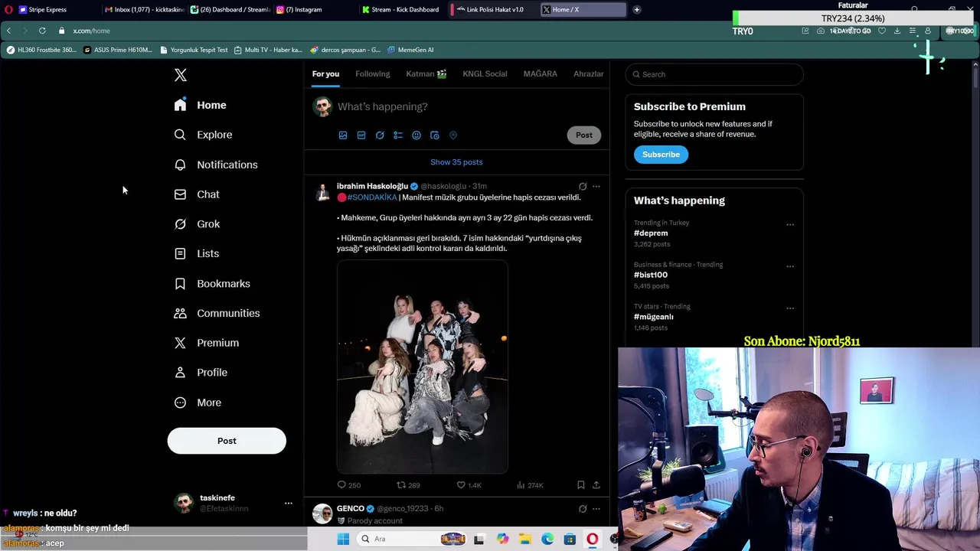The image size is (980, 551).
Task: Go to Profile in the sidebar
Action: pyautogui.click(x=201, y=373)
